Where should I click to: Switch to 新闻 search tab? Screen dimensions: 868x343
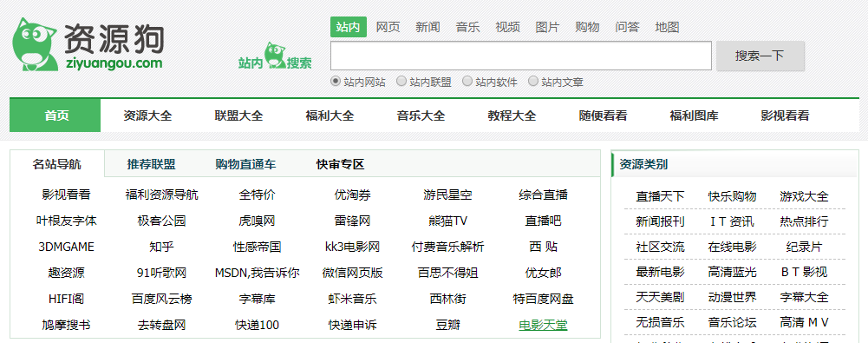(427, 27)
